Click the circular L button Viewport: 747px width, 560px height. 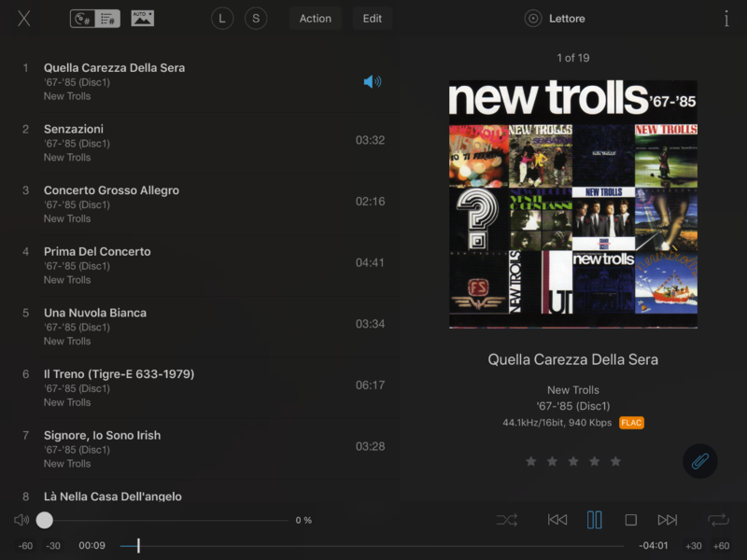tap(222, 19)
